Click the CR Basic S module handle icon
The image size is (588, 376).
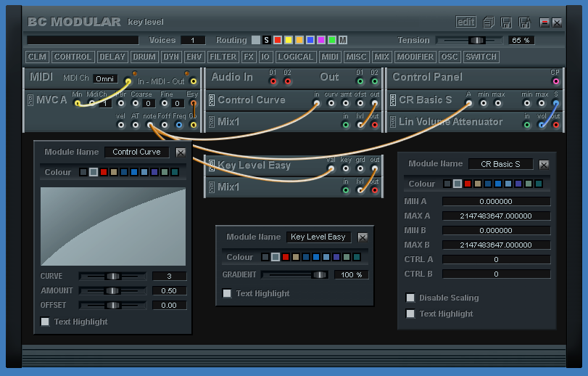pyautogui.click(x=393, y=100)
